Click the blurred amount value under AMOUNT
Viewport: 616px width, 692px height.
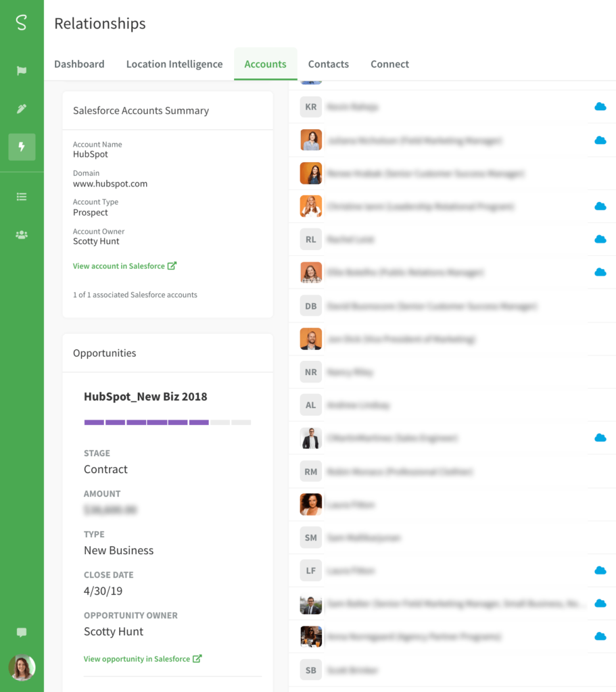(110, 510)
